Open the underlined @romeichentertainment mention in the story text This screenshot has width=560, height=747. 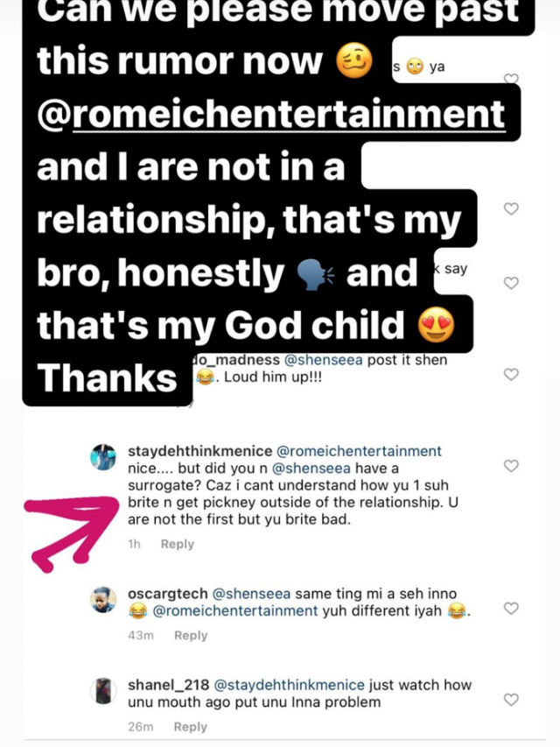tap(271, 114)
